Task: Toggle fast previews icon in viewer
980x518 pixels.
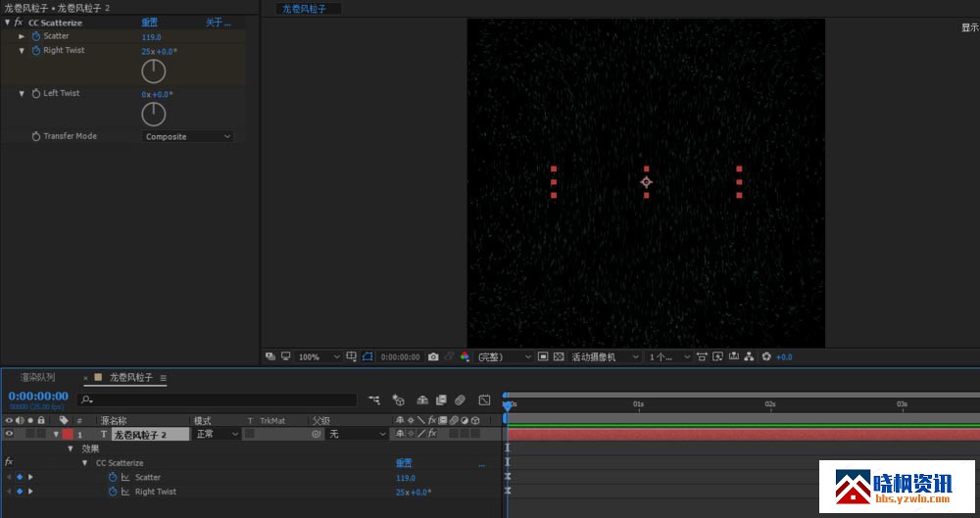Action: click(x=717, y=356)
